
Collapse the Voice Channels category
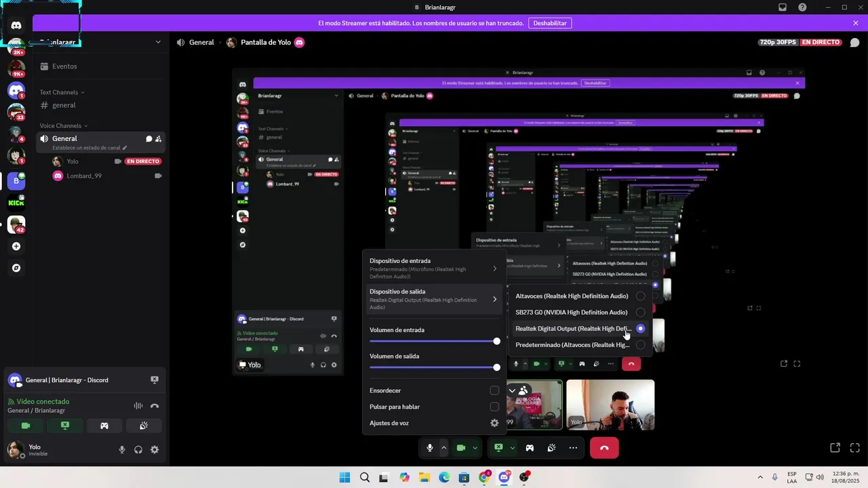click(63, 125)
